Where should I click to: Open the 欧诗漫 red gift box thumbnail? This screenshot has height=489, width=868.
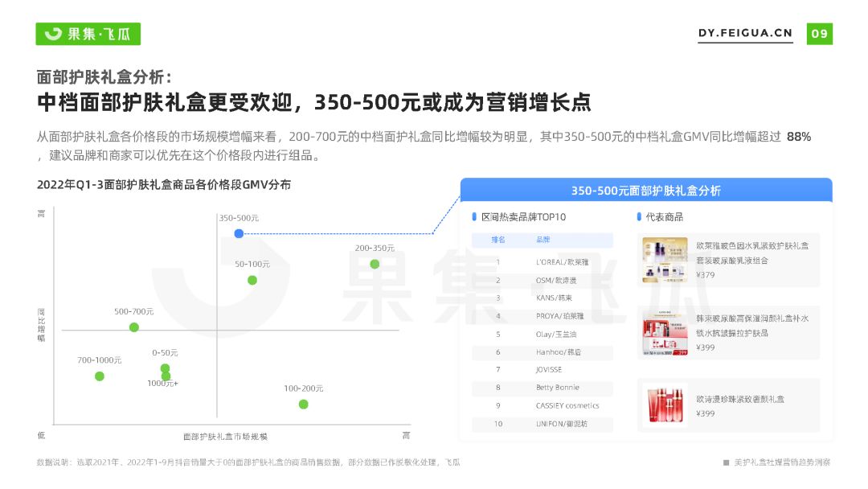(665, 406)
